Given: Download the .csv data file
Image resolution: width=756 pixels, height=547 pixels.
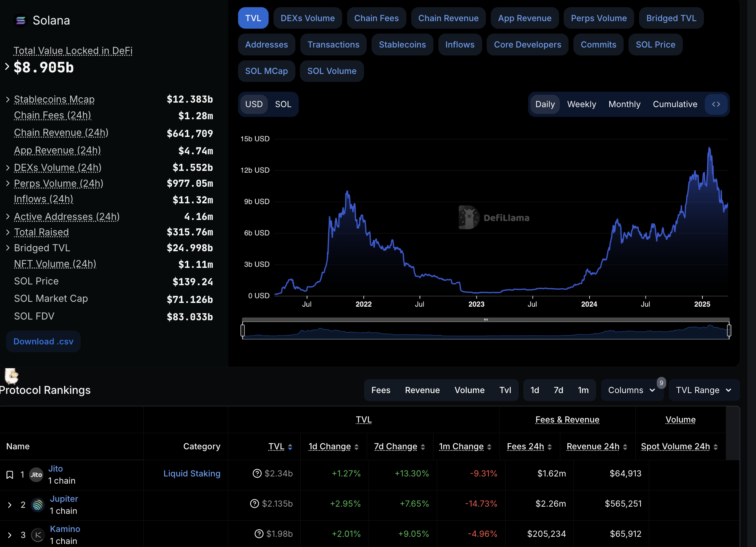Looking at the screenshot, I should coord(43,341).
